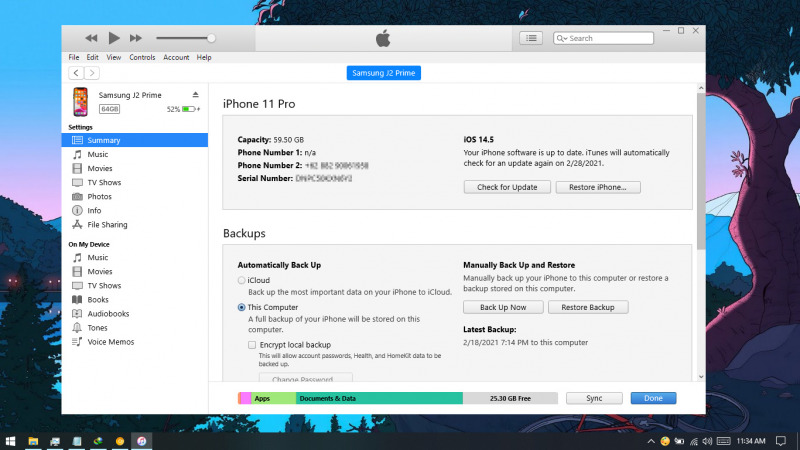The image size is (800, 450).
Task: Select the This Computer radio option
Action: coord(242,307)
